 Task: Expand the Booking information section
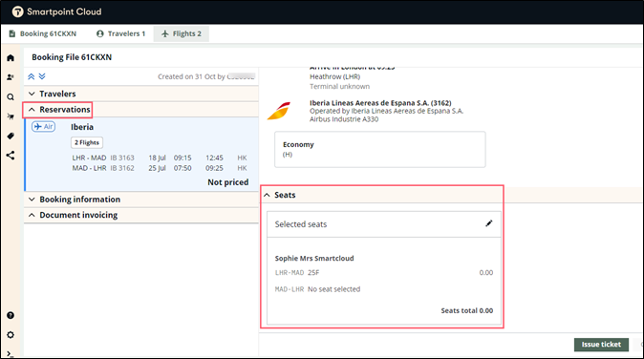click(141, 200)
